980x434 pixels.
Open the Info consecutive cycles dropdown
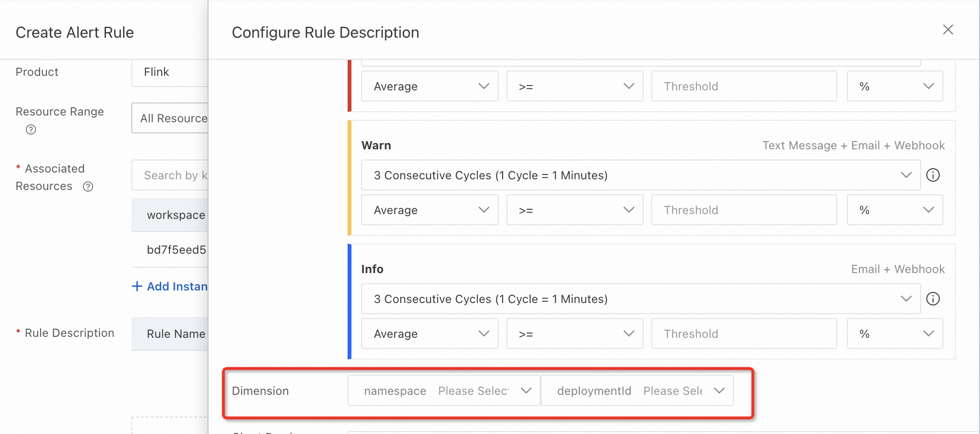click(640, 299)
